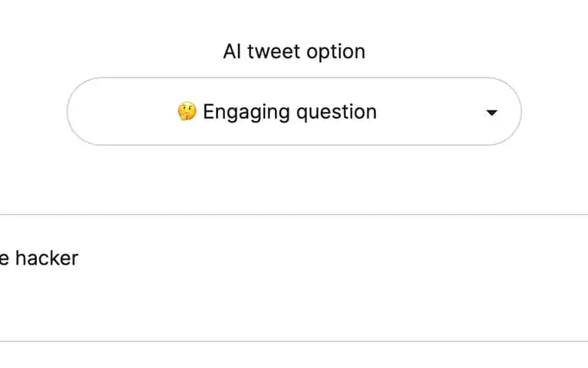Click the blank area beneath the option dropdown
This screenshot has height=368, width=588.
pos(294,179)
